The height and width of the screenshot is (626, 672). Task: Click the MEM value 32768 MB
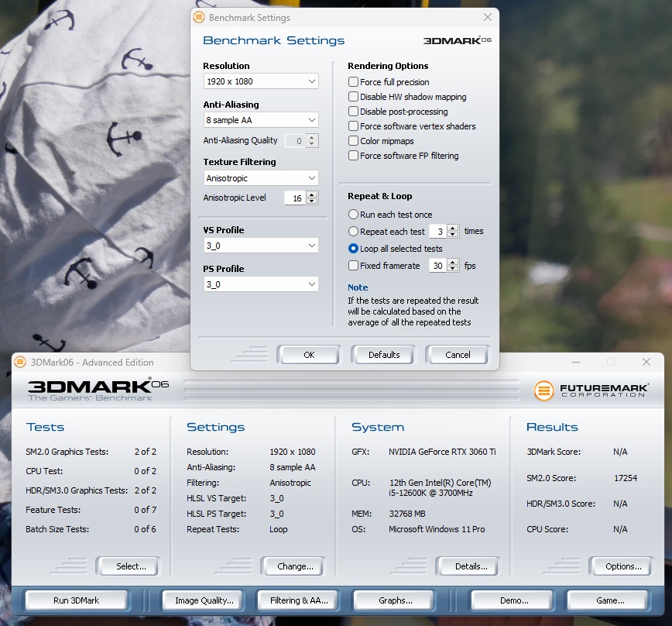tap(407, 514)
